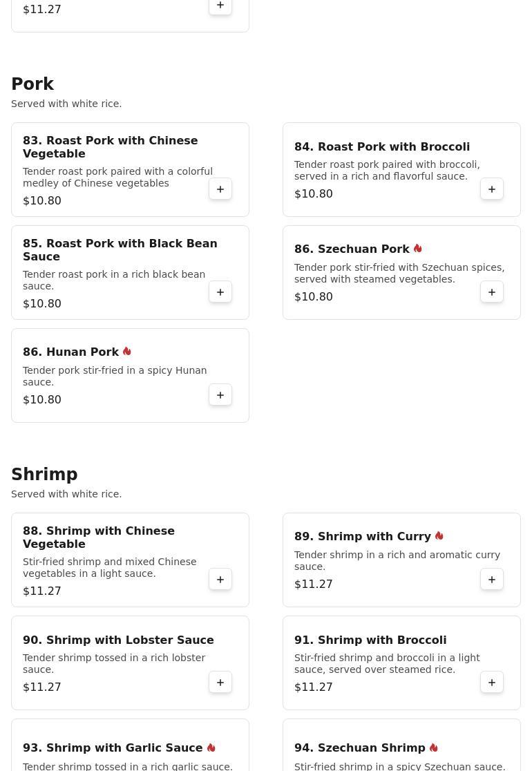This screenshot has height=771, width=532.
Task: Open 84. Roast Pork with Broccoli title
Action: pyautogui.click(x=382, y=146)
